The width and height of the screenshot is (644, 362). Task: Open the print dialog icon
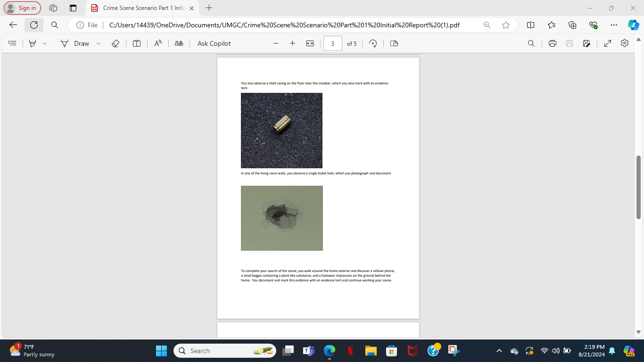551,43
